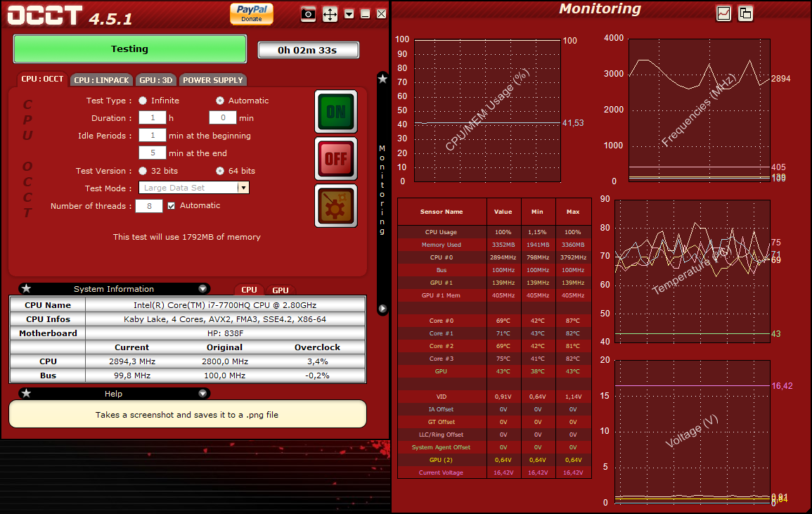Select the CPU Usage sensor row
812x514 pixels.
click(x=494, y=232)
